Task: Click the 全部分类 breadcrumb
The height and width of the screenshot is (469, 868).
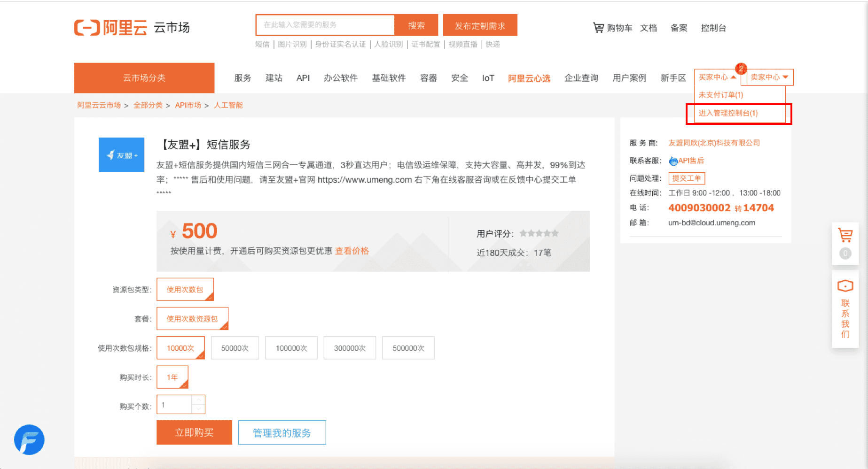Action: (x=148, y=105)
